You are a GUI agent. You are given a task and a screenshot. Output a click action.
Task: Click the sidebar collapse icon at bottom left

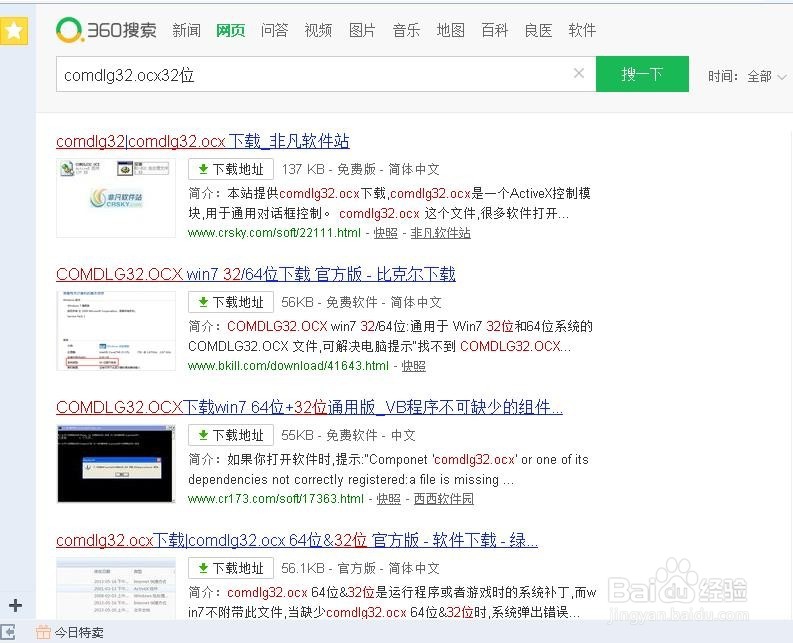tap(8, 632)
